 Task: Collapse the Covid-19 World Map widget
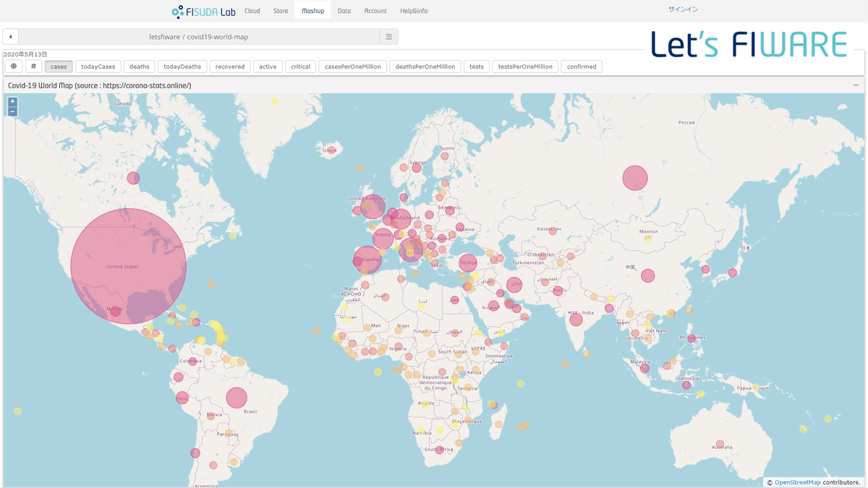[856, 85]
